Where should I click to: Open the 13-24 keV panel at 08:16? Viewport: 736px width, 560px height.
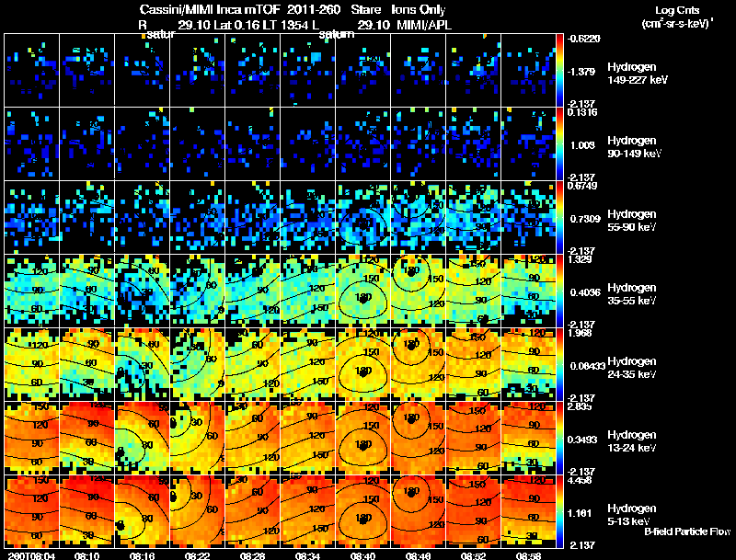[143, 439]
